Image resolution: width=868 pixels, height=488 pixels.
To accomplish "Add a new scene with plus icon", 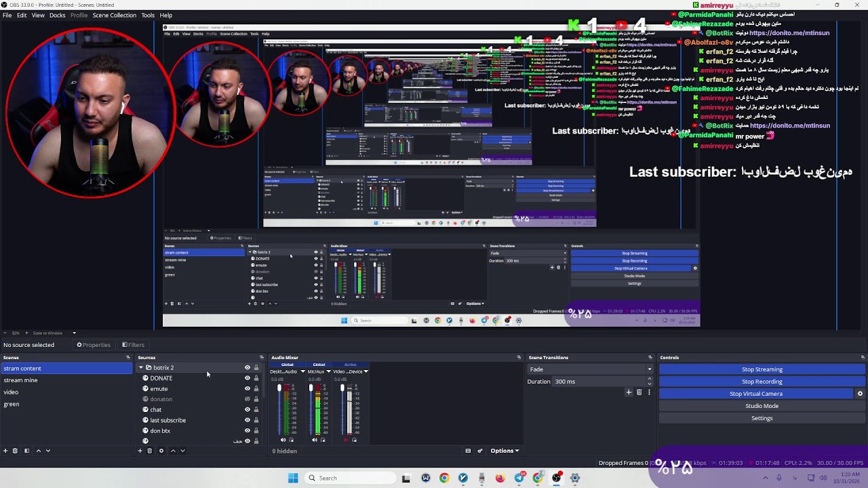I will (5, 451).
